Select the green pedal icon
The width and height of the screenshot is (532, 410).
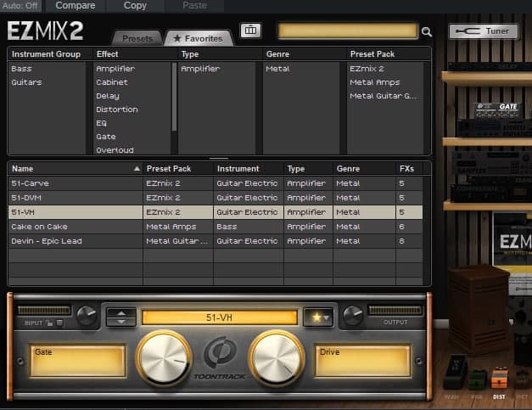(478, 379)
